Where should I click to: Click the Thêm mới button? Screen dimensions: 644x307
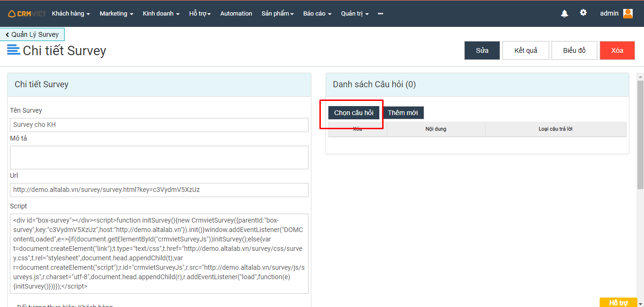[403, 113]
